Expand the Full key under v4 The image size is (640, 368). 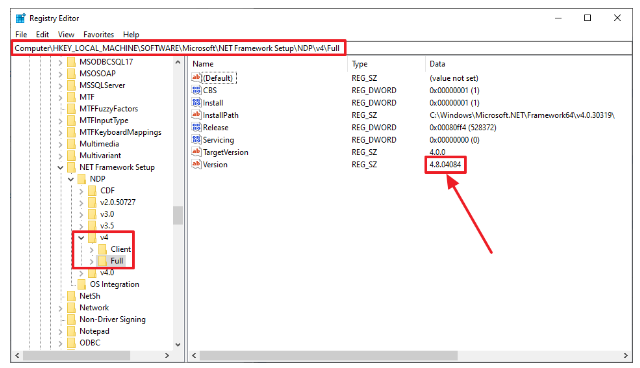point(91,261)
